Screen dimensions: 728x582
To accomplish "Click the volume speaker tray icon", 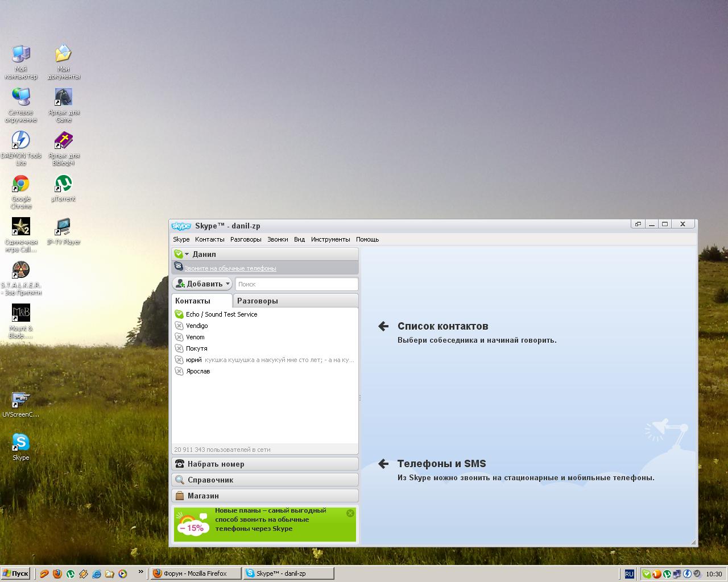I will (697, 574).
